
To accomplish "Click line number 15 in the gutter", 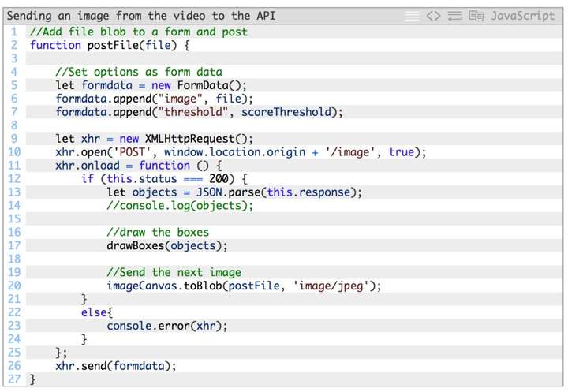I will tap(14, 218).
